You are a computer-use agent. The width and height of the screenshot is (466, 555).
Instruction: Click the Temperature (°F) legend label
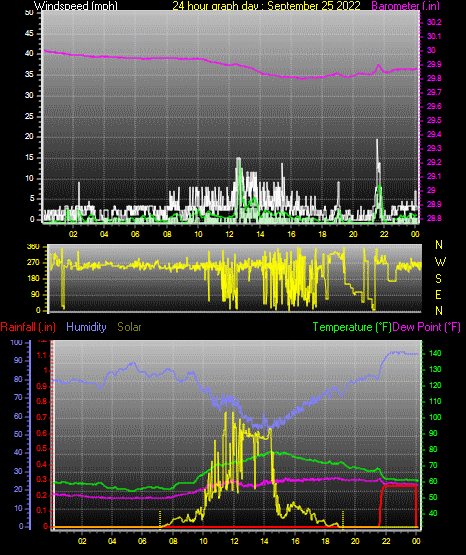352,327
